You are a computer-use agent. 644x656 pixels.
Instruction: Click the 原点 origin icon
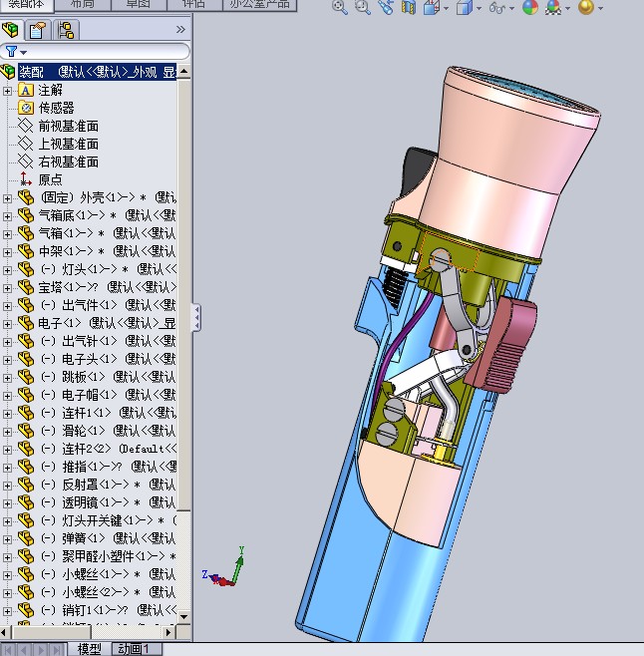click(26, 179)
